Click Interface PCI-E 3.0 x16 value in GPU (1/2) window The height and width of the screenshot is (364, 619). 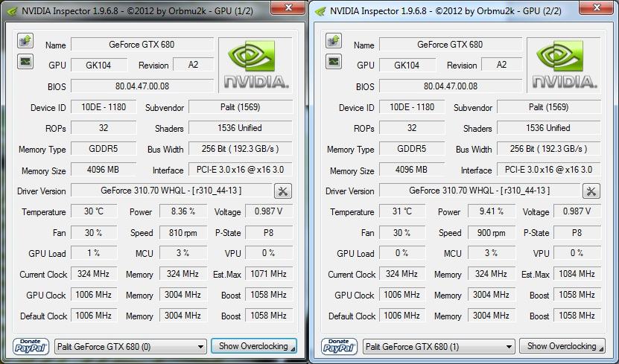pos(241,170)
